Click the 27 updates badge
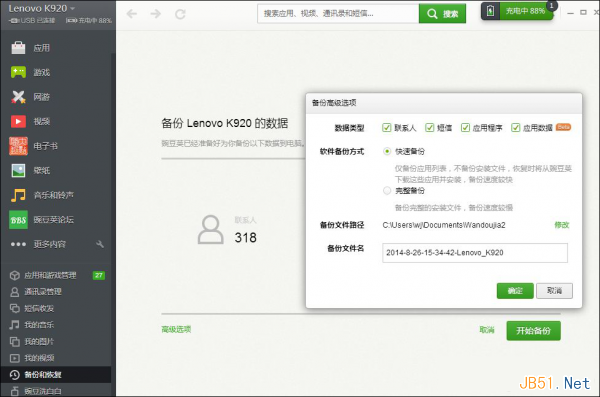The image size is (600, 397). 99,275
